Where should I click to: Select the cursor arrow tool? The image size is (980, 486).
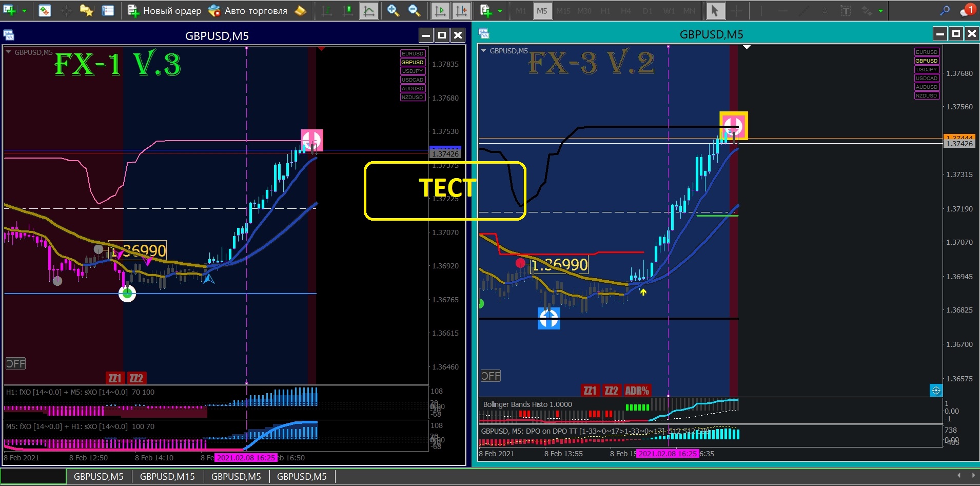point(715,10)
